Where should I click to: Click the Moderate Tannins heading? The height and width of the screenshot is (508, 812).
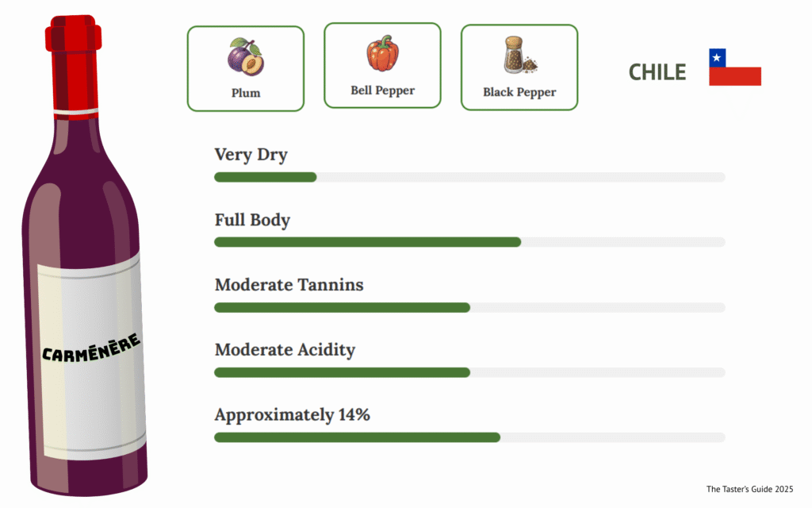(289, 284)
